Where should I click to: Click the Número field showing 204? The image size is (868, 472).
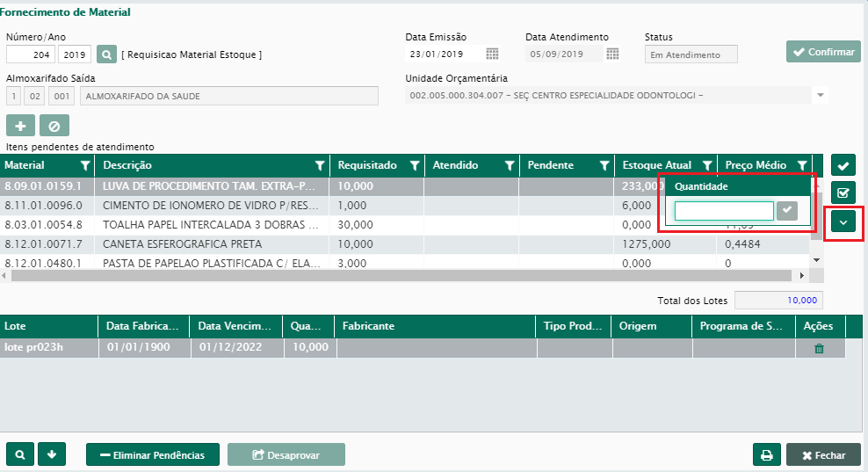click(x=31, y=54)
